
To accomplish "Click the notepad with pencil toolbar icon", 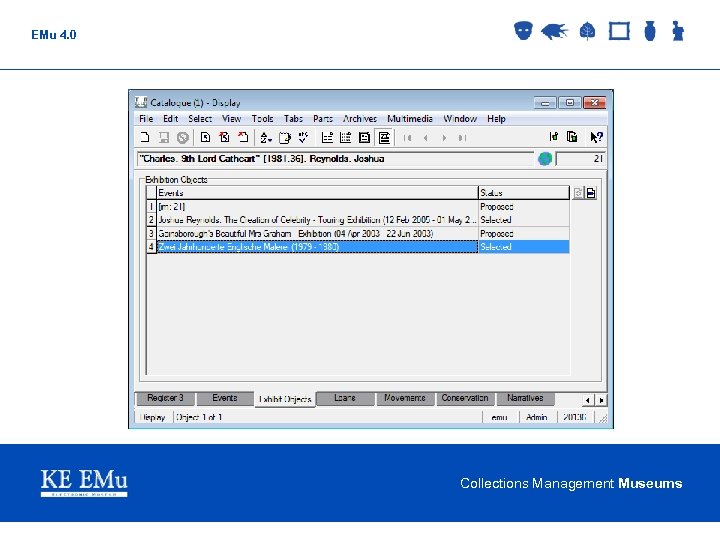I will [x=285, y=137].
